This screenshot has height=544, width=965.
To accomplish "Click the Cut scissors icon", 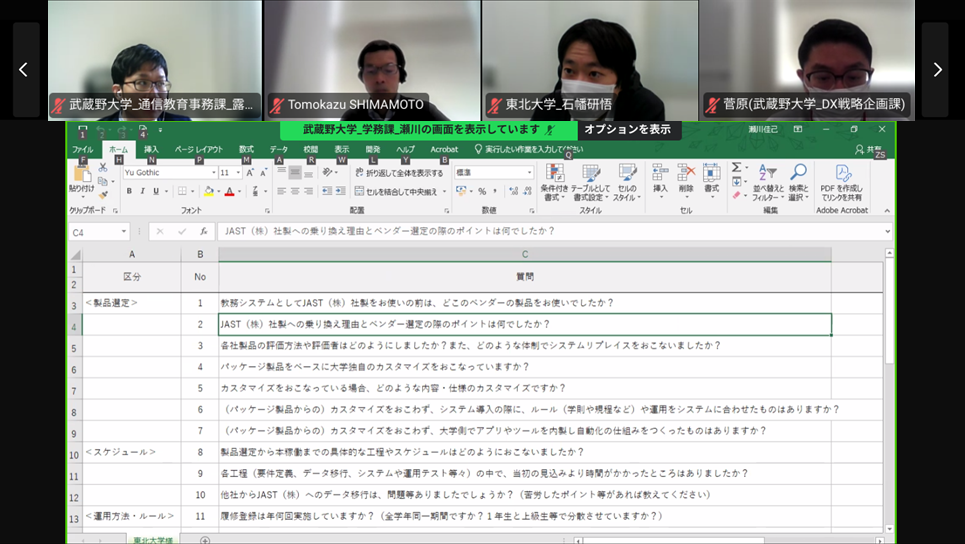I will [103, 167].
